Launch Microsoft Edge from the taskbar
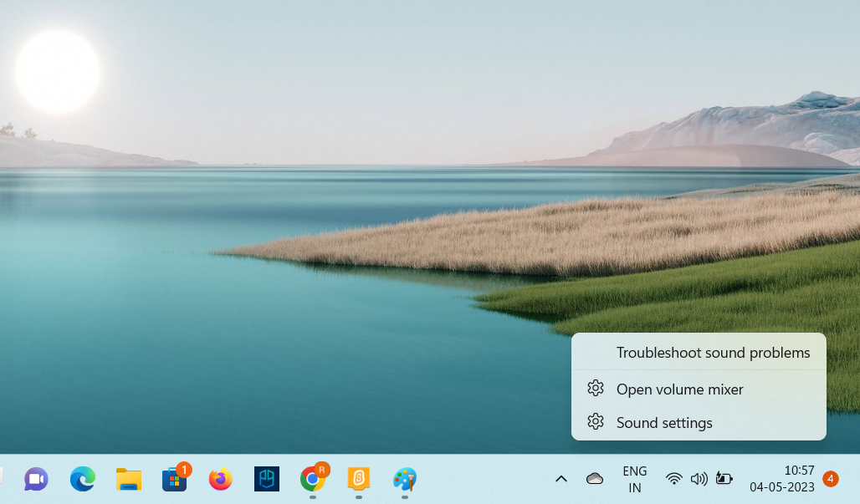Viewport: 860px width, 504px height. [x=82, y=479]
